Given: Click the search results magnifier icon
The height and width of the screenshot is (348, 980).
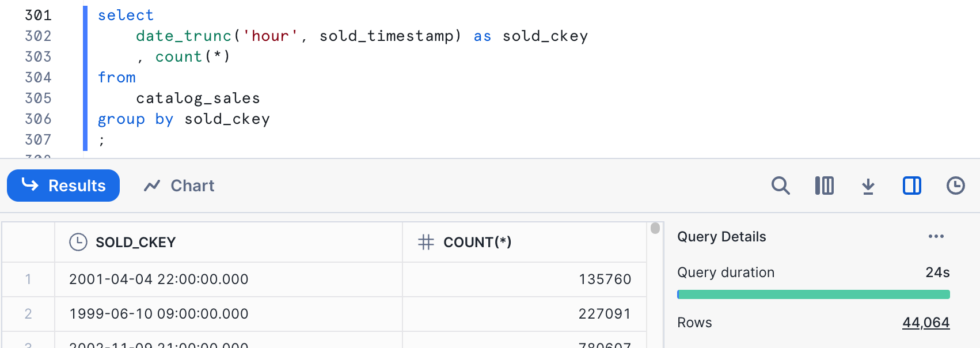Looking at the screenshot, I should [x=780, y=186].
